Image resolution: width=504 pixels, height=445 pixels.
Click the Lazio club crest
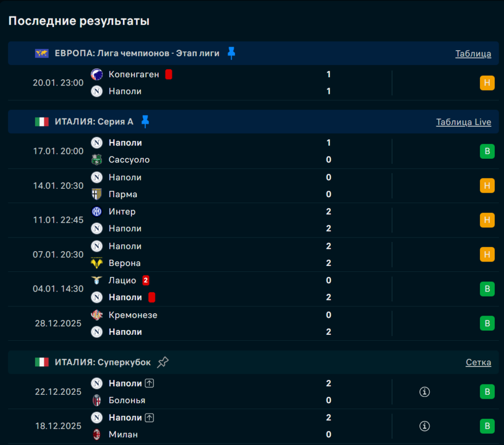pos(97,280)
